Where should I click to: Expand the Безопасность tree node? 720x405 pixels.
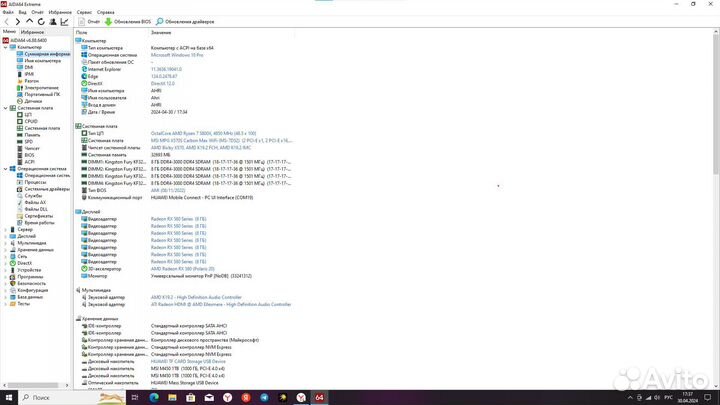point(6,284)
